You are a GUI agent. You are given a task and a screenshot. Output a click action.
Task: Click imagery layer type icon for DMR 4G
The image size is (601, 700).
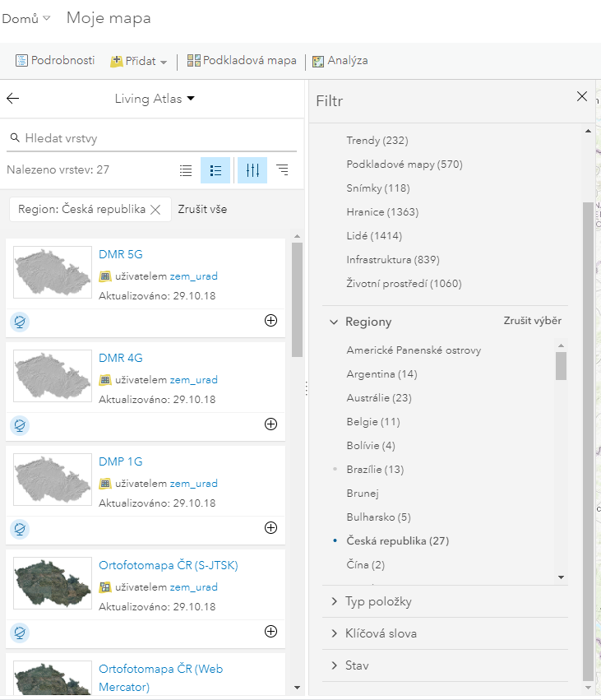point(105,380)
